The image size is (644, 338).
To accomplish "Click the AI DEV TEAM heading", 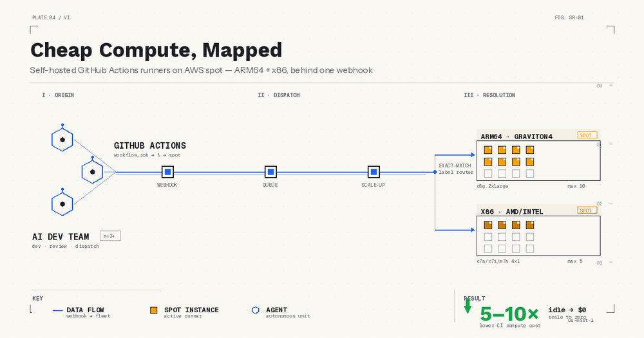I will pyautogui.click(x=61, y=236).
